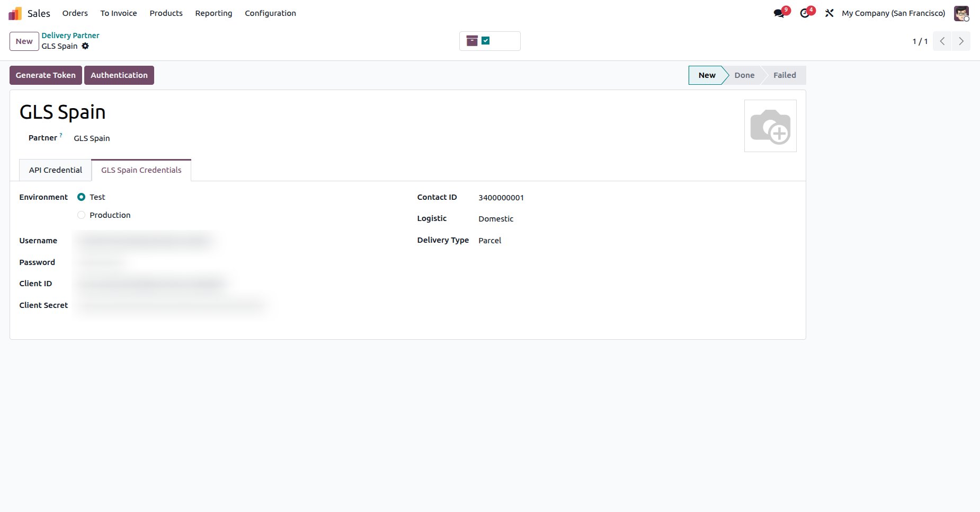Set status to Done in the status bar
The height and width of the screenshot is (512, 980).
744,75
